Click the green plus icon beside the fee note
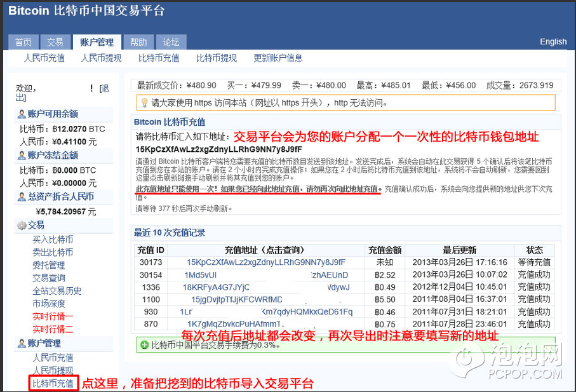Screen dimensions: 576x392 [144, 345]
